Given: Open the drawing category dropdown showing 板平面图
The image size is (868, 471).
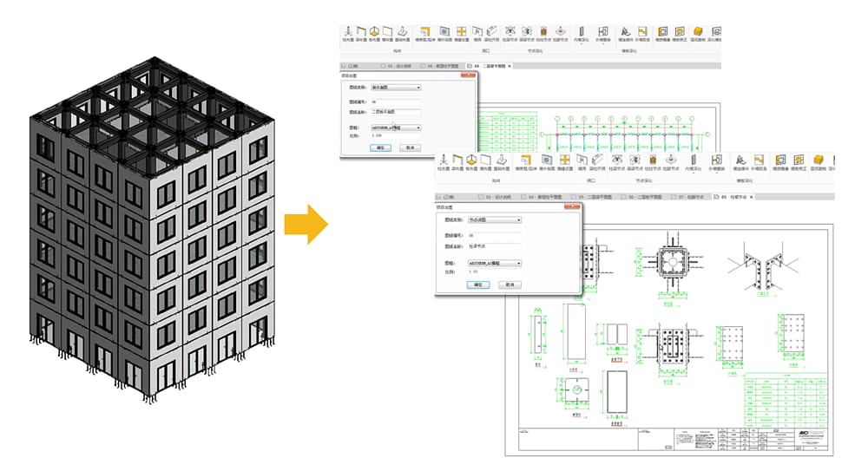Looking at the screenshot, I should pos(396,88).
